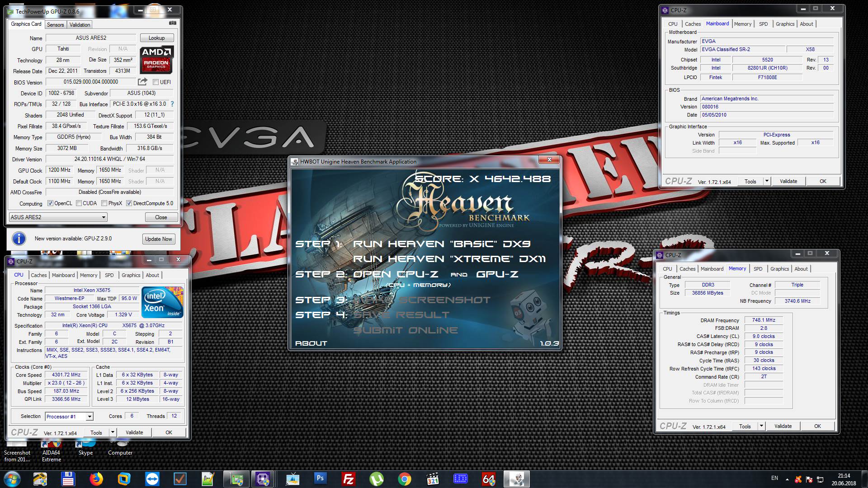Image resolution: width=868 pixels, height=488 pixels.
Task: Open the Windows Start menu orb
Action: [x=12, y=479]
